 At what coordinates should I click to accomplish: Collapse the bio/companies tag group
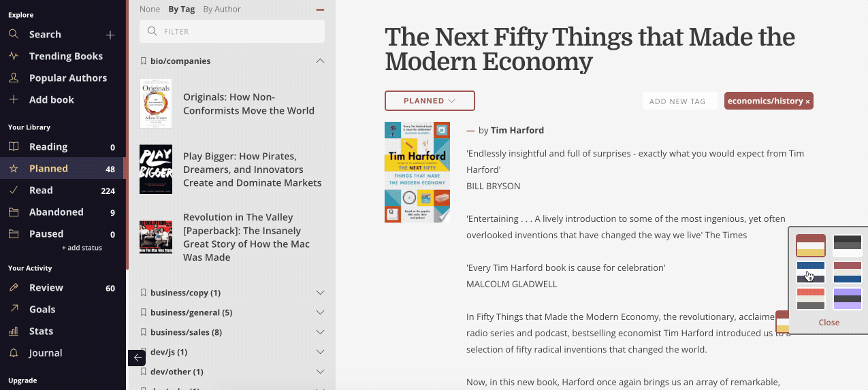pos(320,61)
